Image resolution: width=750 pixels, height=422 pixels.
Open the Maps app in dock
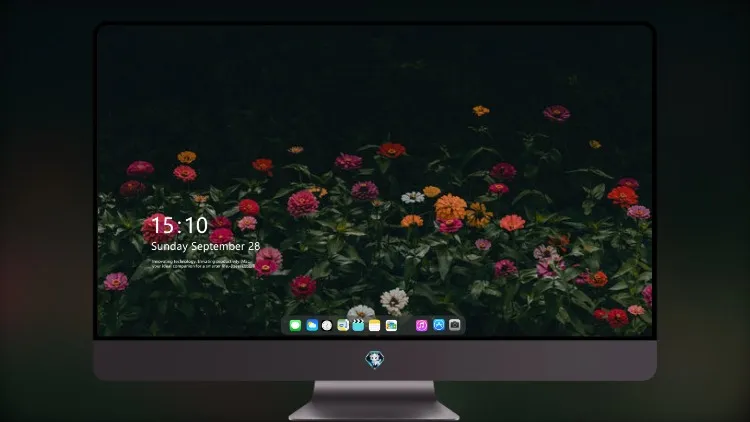[x=343, y=325]
